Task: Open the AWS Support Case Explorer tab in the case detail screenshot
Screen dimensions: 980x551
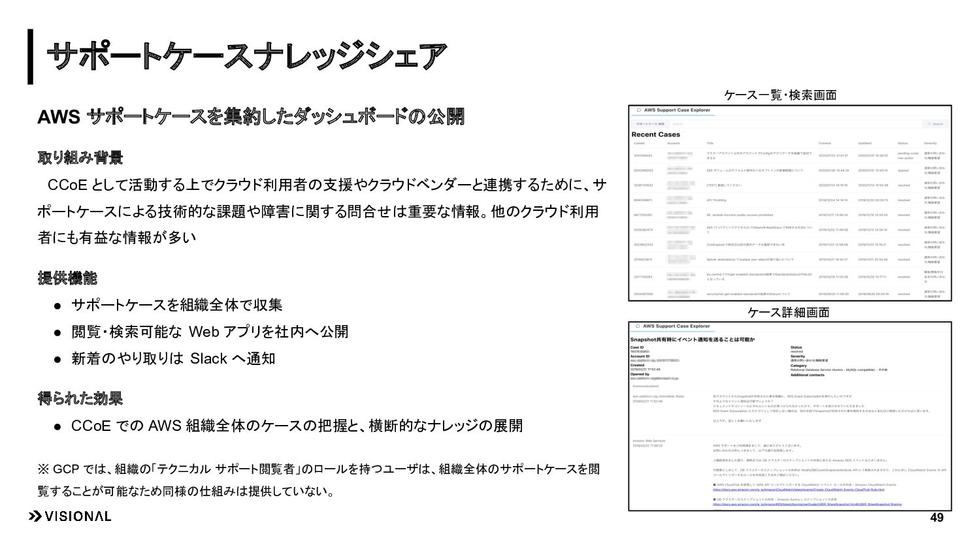Action: click(672, 326)
